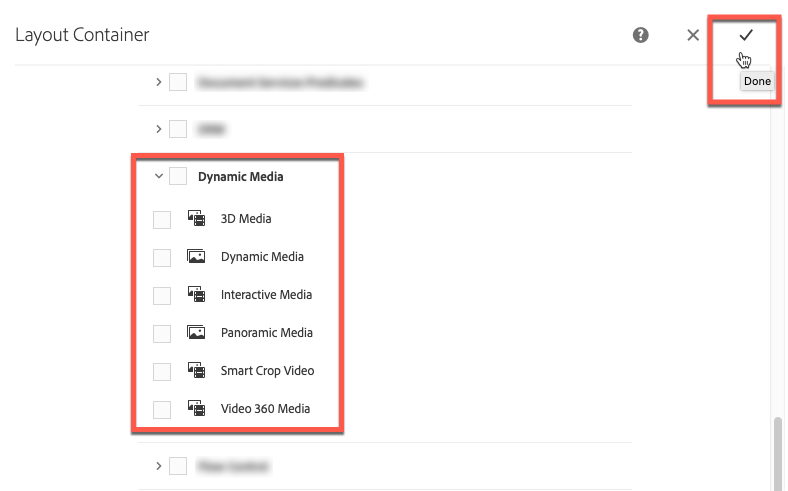Click the 3D Media component icon
788x491 pixels.
(196, 219)
